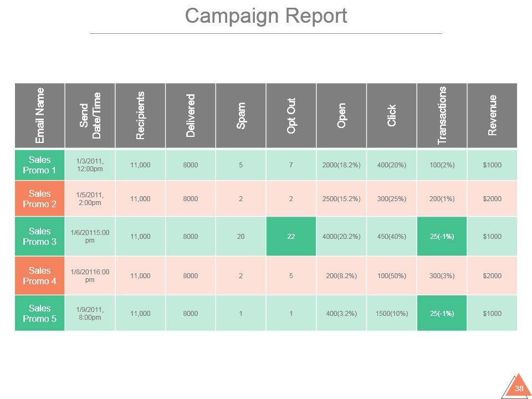Click the highlighted Opt Out value 22

[x=291, y=236]
